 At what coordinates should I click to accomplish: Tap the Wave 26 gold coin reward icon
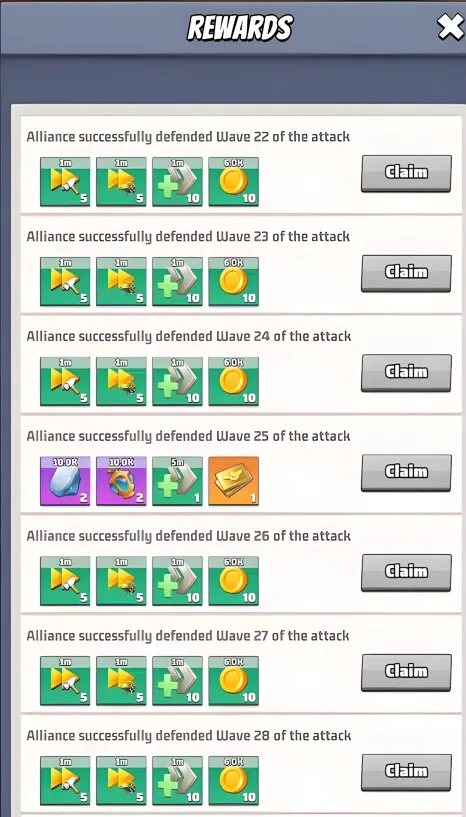point(234,581)
